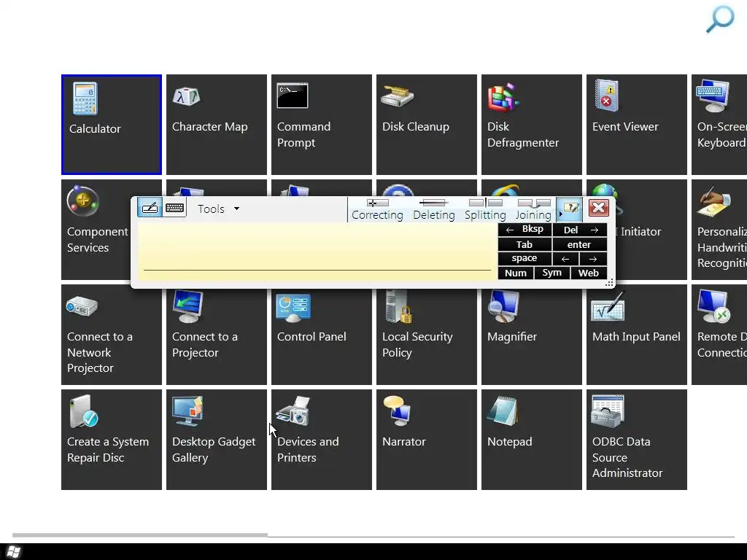Open Connect to a Network Projector
This screenshot has height=560, width=747.
112,335
